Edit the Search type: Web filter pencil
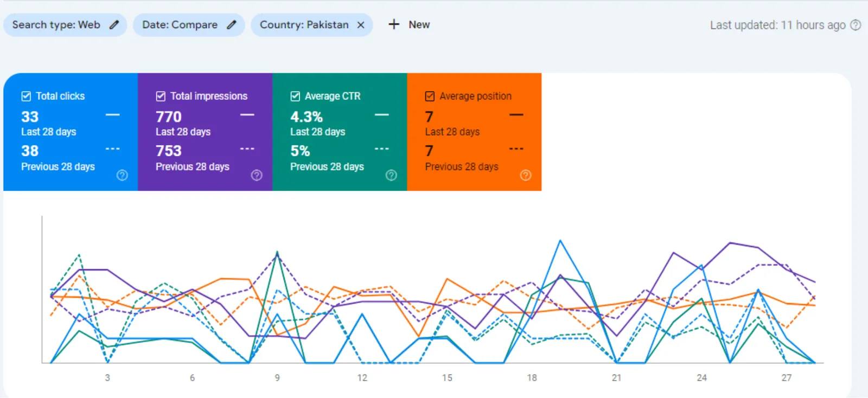 (x=114, y=25)
